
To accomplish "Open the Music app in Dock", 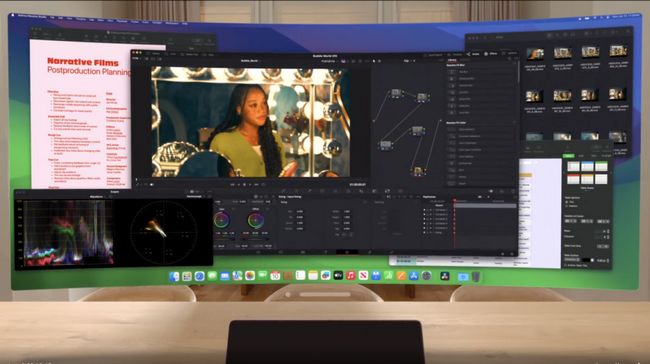I will [351, 275].
